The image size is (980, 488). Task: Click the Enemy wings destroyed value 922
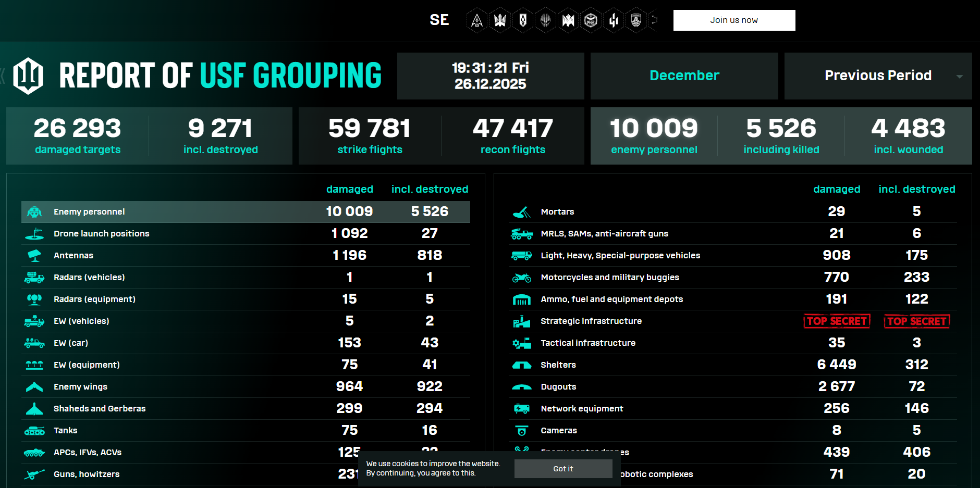pos(430,386)
